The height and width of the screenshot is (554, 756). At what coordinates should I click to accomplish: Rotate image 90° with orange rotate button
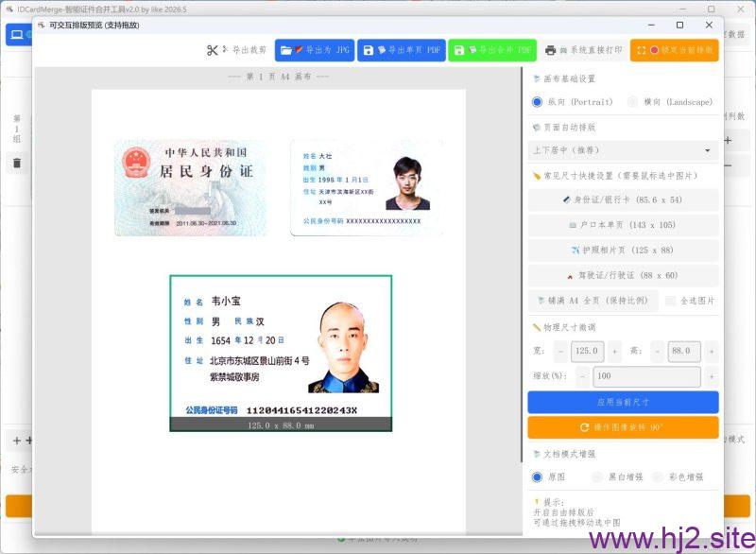point(623,427)
